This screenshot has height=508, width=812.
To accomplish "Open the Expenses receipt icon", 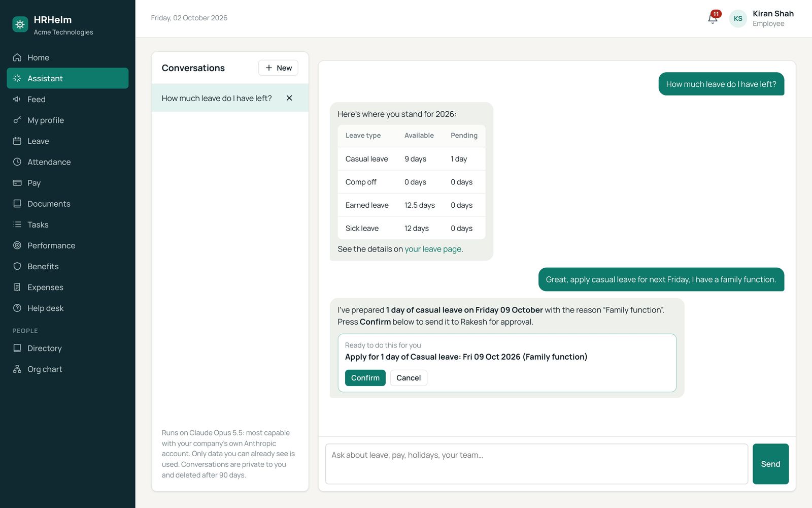I will [17, 287].
